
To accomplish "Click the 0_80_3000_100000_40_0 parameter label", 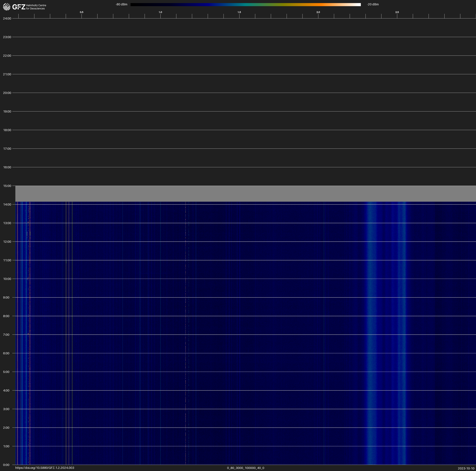I will [245, 468].
